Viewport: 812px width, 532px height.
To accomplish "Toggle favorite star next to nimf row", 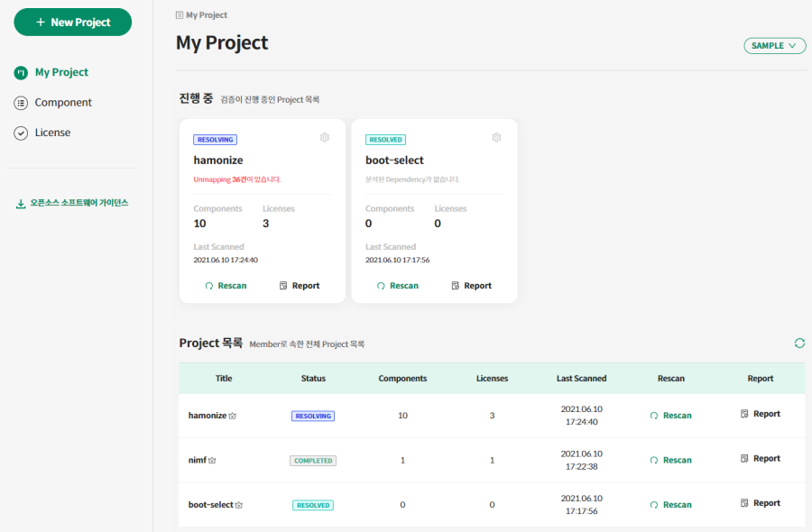I will click(213, 461).
